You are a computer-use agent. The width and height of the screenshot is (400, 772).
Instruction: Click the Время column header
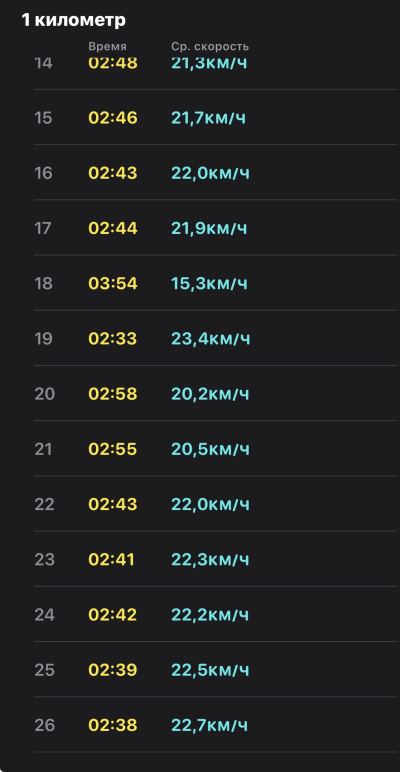[x=107, y=47]
